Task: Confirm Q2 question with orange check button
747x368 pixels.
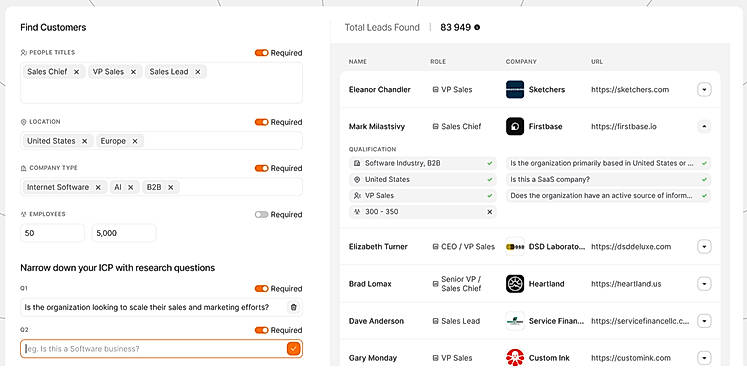Action: pyautogui.click(x=293, y=349)
